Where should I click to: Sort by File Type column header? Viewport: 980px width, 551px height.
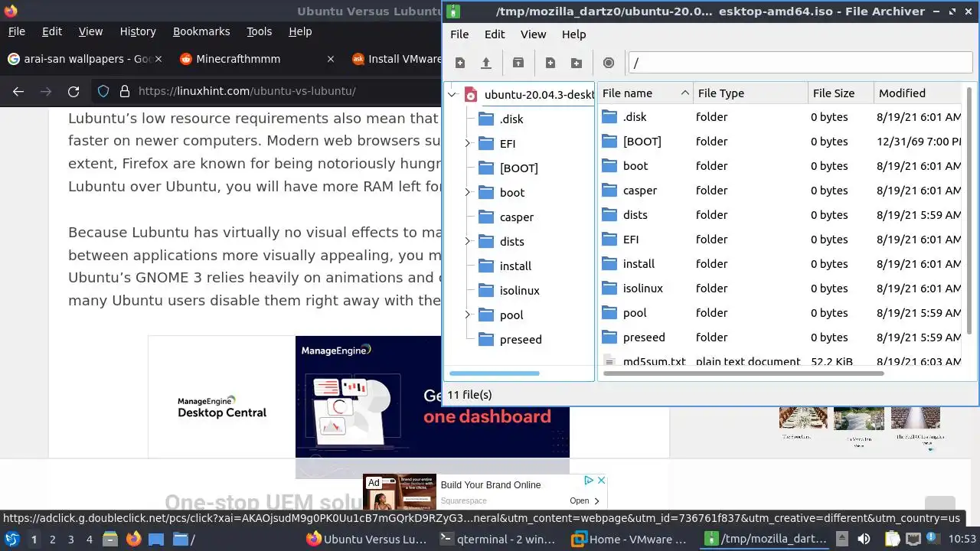coord(750,93)
